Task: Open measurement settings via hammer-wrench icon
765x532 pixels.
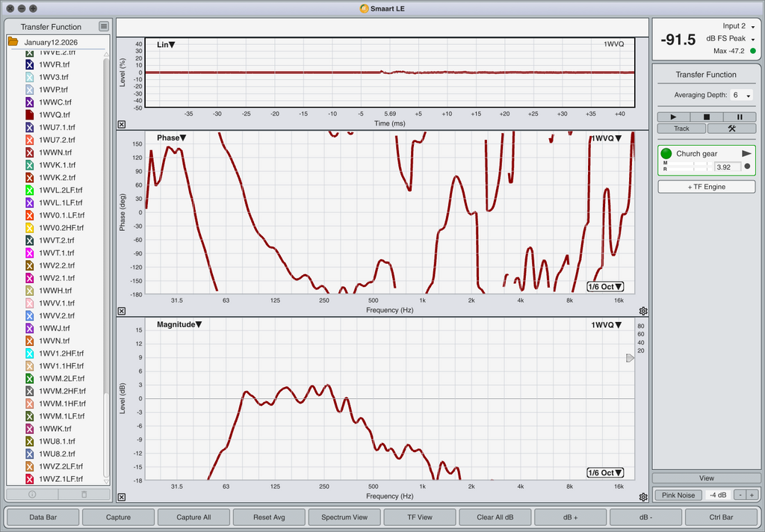Action: [x=731, y=129]
